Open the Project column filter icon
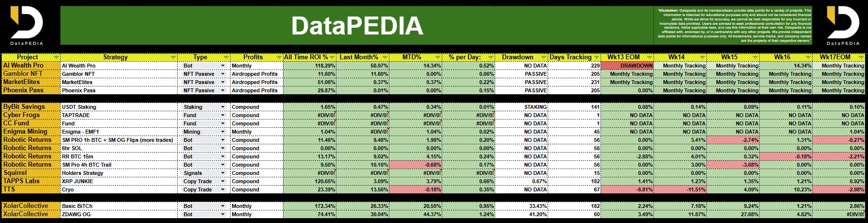The height and width of the screenshot is (223, 868). [x=56, y=57]
